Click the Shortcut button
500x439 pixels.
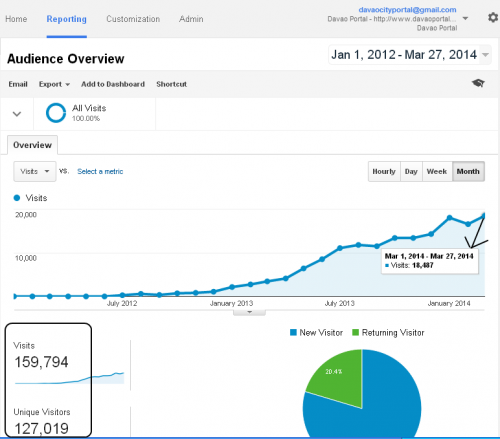(171, 84)
